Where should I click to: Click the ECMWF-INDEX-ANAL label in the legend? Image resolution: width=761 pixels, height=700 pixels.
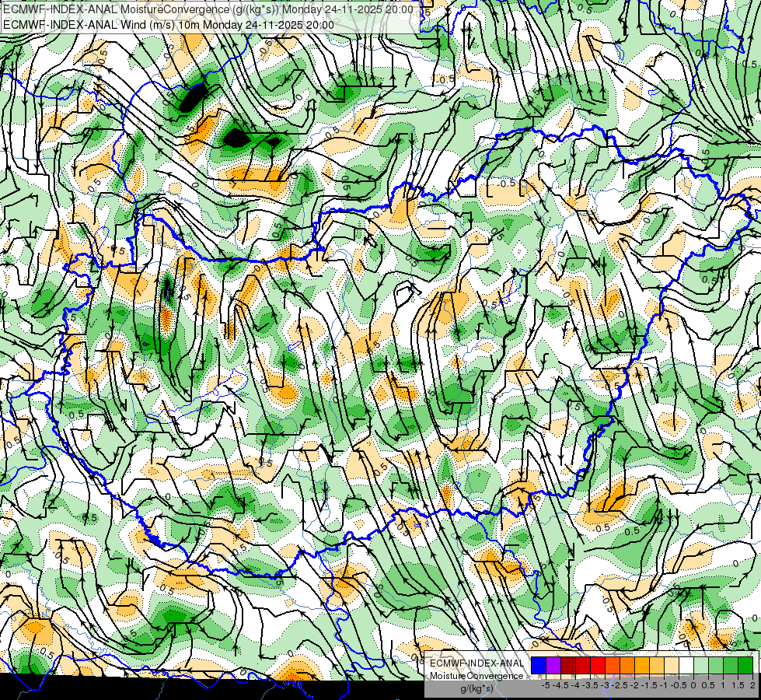[x=476, y=663]
